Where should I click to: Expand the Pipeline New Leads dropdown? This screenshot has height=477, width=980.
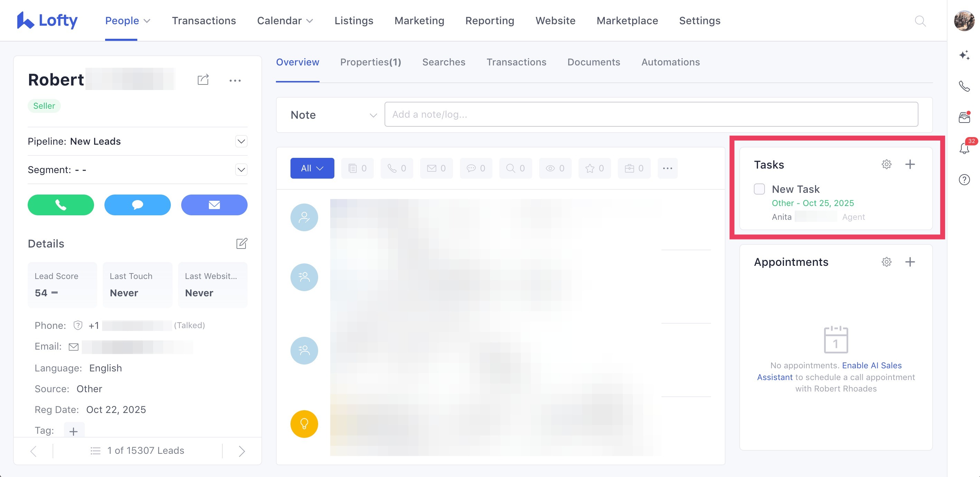point(241,142)
